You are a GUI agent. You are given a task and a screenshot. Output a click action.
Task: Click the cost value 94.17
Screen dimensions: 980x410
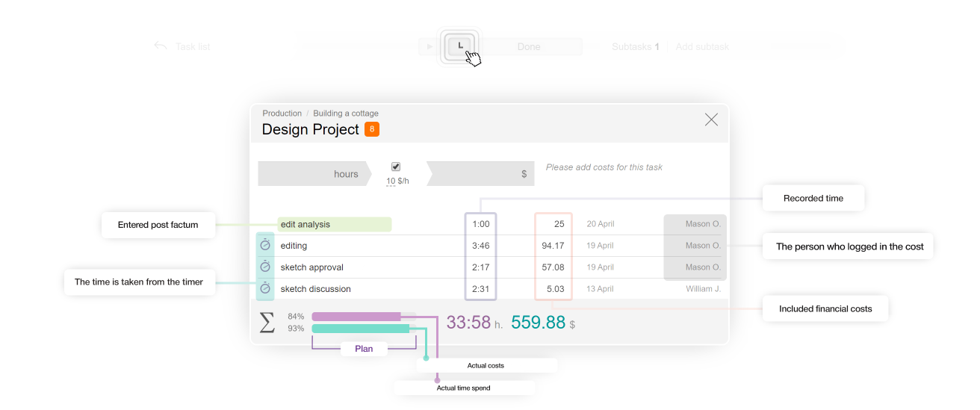tap(553, 246)
